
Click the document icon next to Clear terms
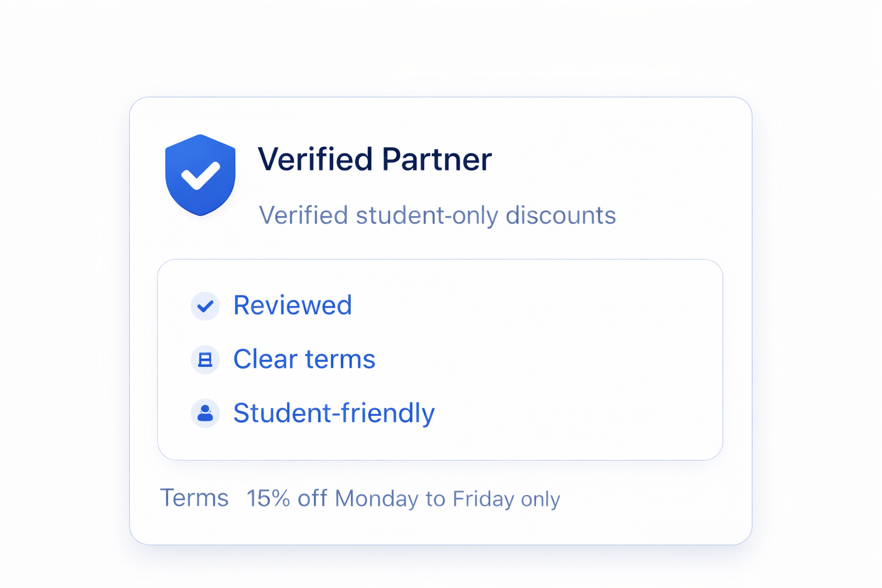point(205,359)
